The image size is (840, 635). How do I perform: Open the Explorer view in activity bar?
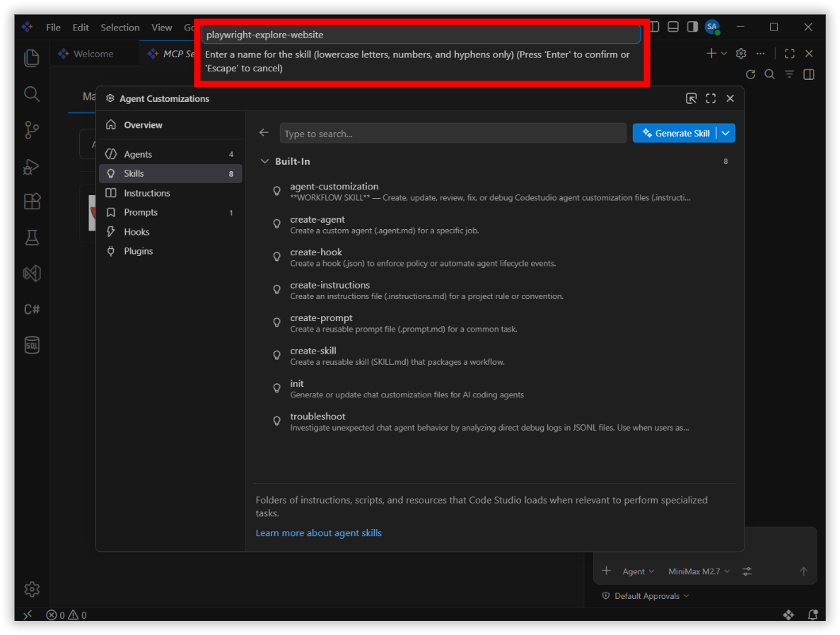tap(32, 58)
